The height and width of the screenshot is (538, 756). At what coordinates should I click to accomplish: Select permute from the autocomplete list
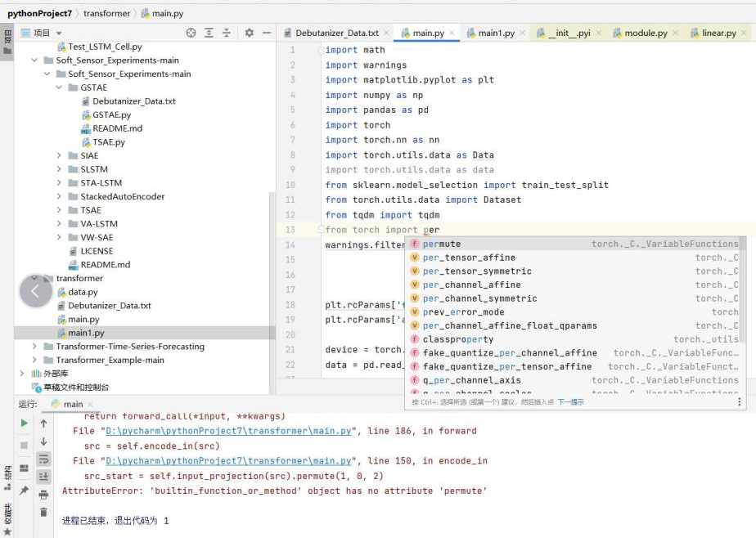(442, 244)
